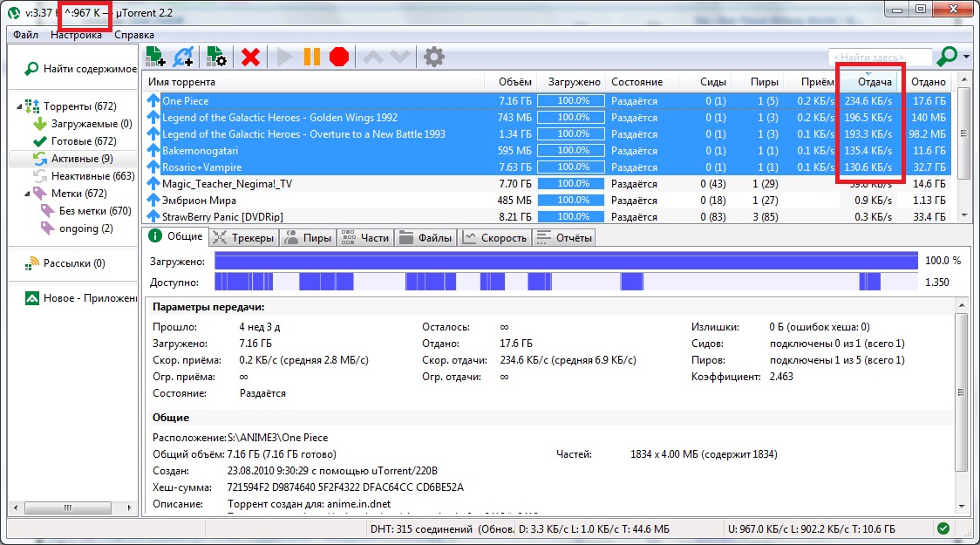Screen dimensions: 980x545
Task: Switch to the Трекеры tab
Action: (x=244, y=237)
